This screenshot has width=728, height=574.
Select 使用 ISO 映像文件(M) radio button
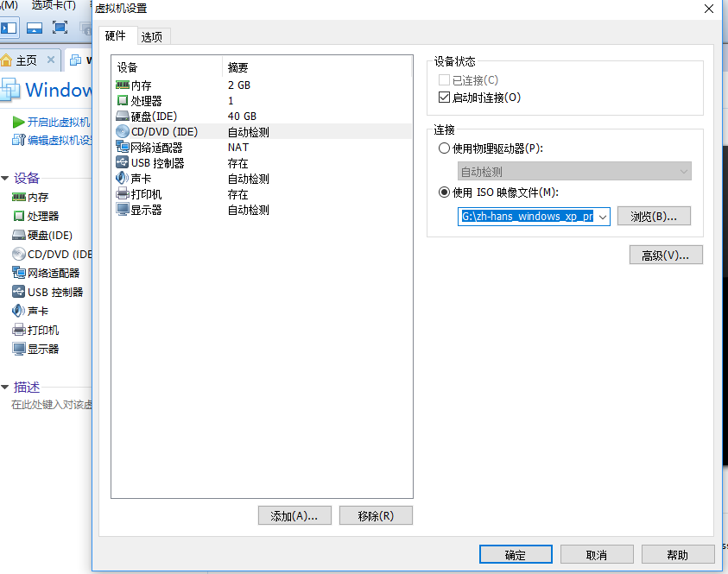[445, 192]
